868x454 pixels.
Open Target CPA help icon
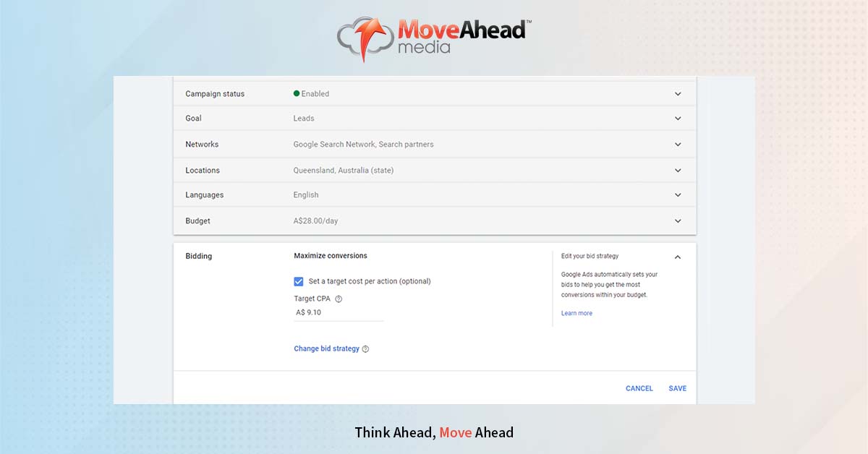coord(339,299)
